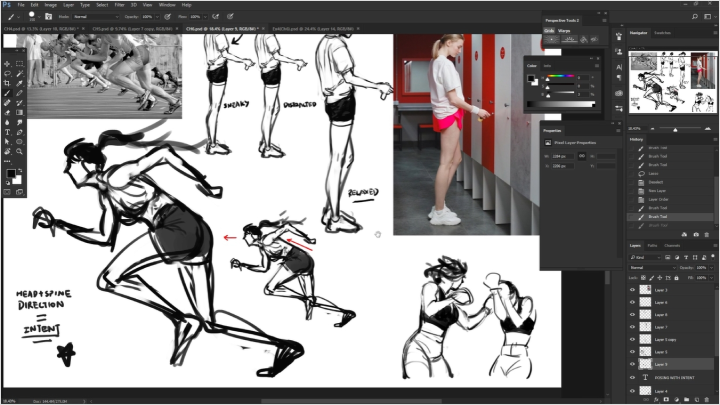The height and width of the screenshot is (405, 720).
Task: Switch to the CH4.psd document tab
Action: (x=41, y=28)
